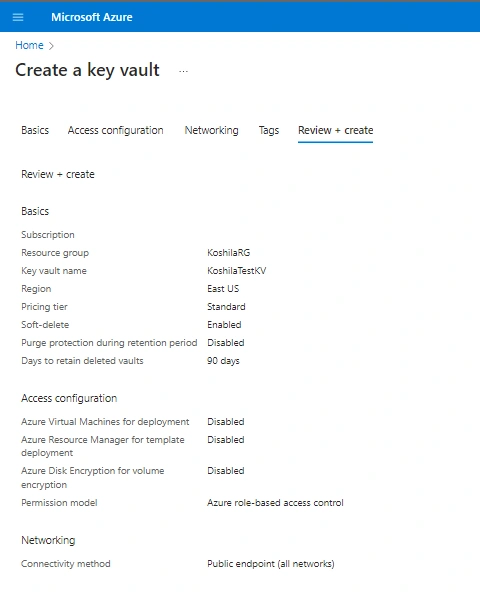Open the Tags tab
The image size is (480, 600).
pyautogui.click(x=269, y=130)
